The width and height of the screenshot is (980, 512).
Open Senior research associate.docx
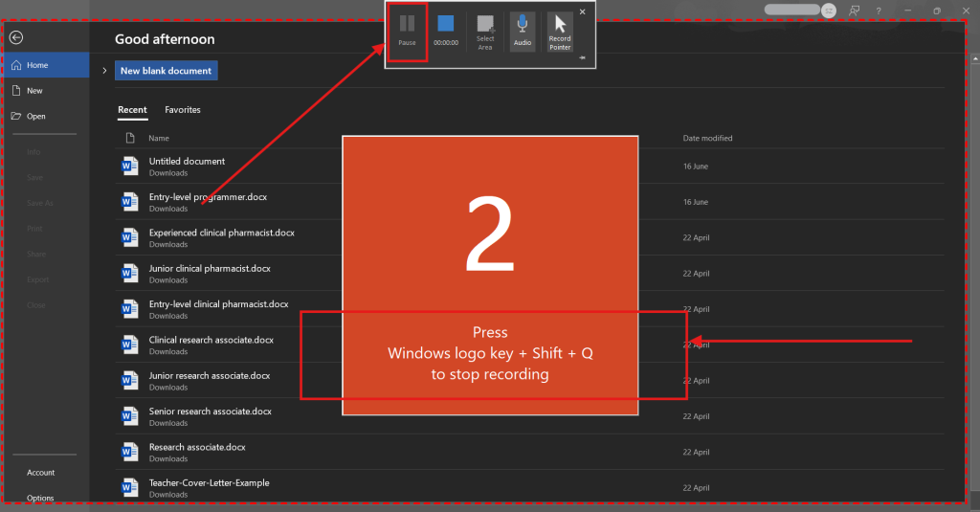[210, 412]
